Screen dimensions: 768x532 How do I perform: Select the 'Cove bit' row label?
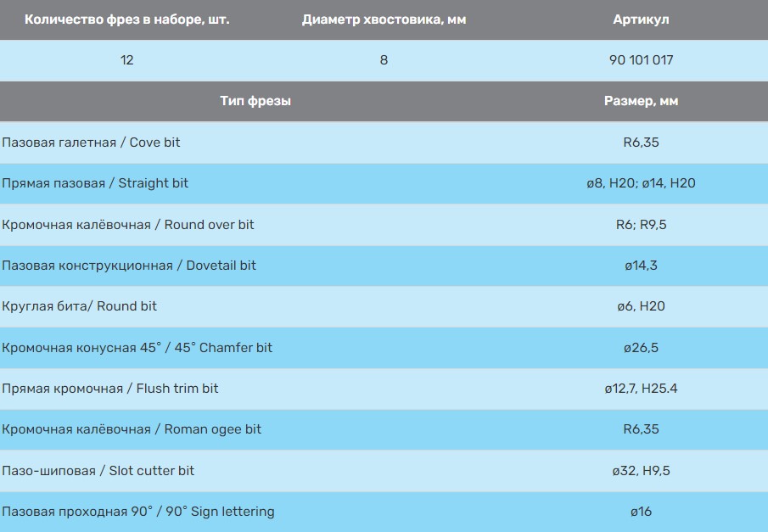coord(92,143)
